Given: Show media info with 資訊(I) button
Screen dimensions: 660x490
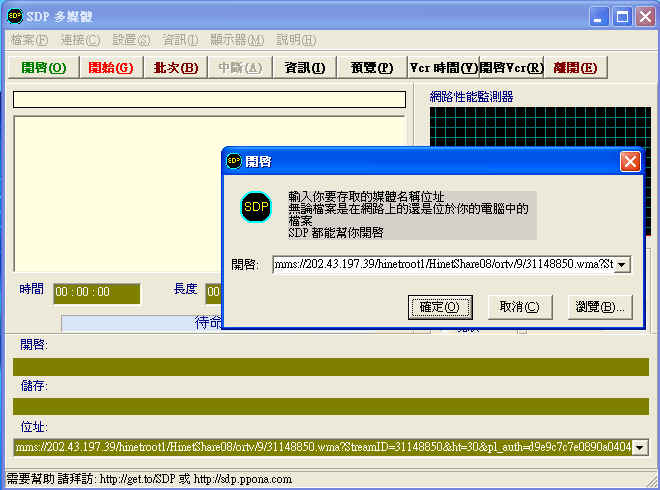Looking at the screenshot, I should coord(305,67).
